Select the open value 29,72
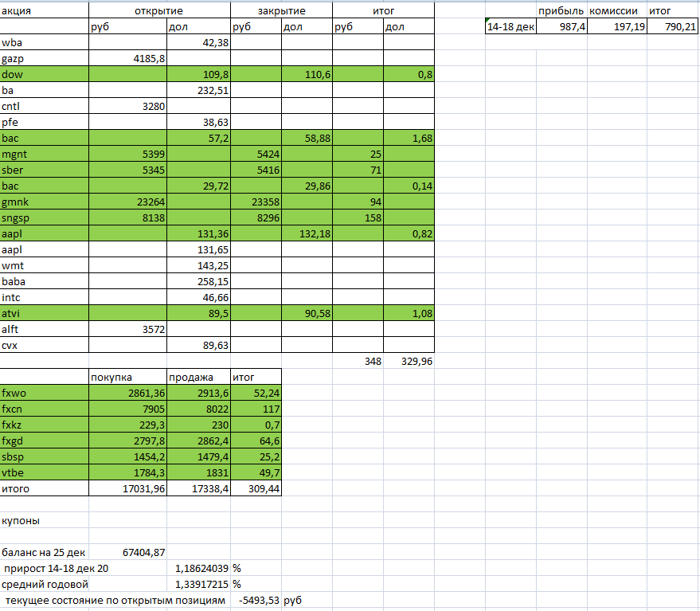 (198, 186)
